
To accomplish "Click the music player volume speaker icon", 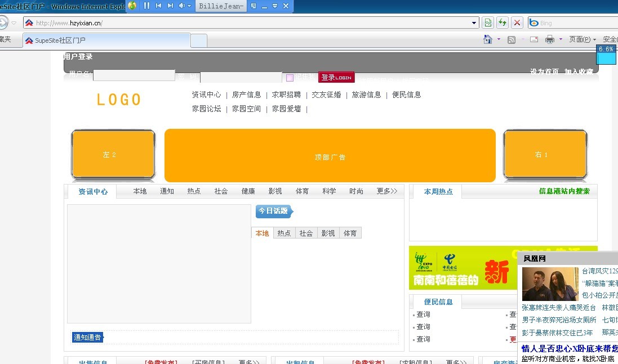I will click(182, 6).
